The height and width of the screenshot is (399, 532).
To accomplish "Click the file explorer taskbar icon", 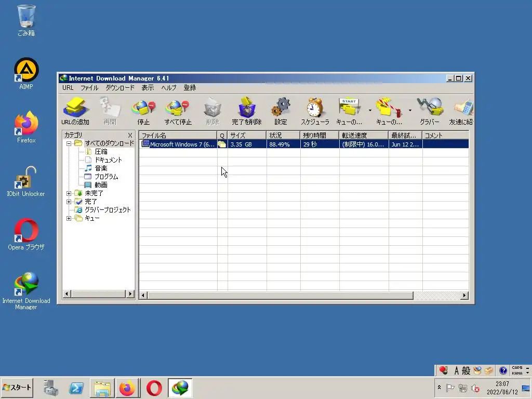I will click(102, 388).
